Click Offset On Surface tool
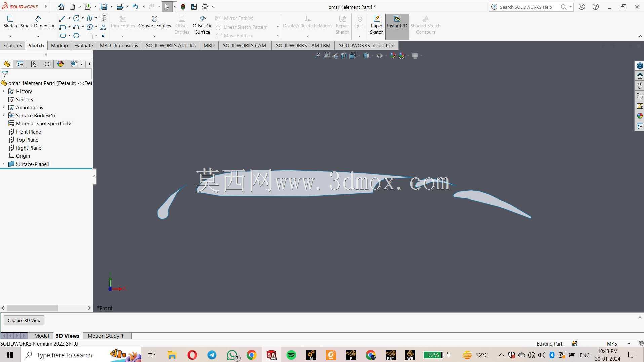Image resolution: width=644 pixels, height=362 pixels. 202,25
